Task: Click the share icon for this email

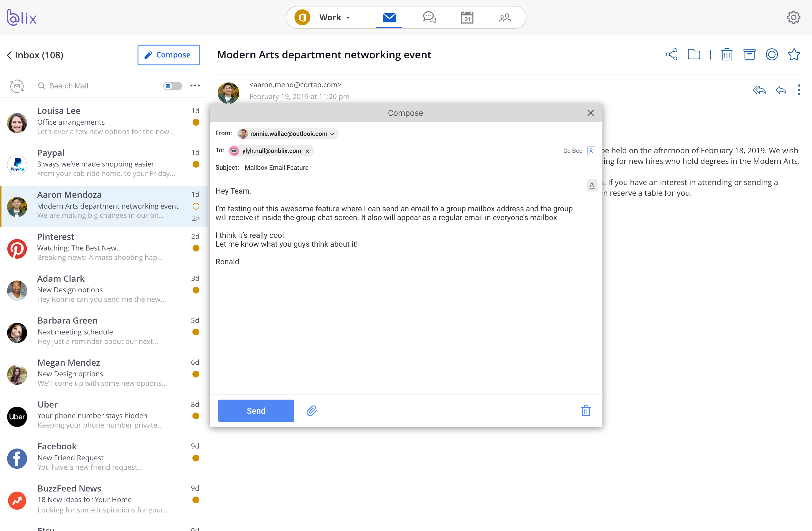Action: [671, 55]
